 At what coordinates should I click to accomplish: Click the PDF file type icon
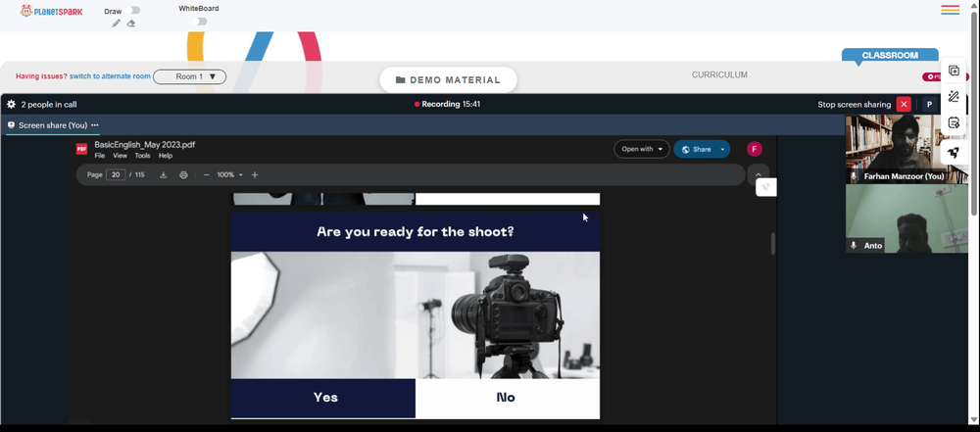(x=81, y=149)
